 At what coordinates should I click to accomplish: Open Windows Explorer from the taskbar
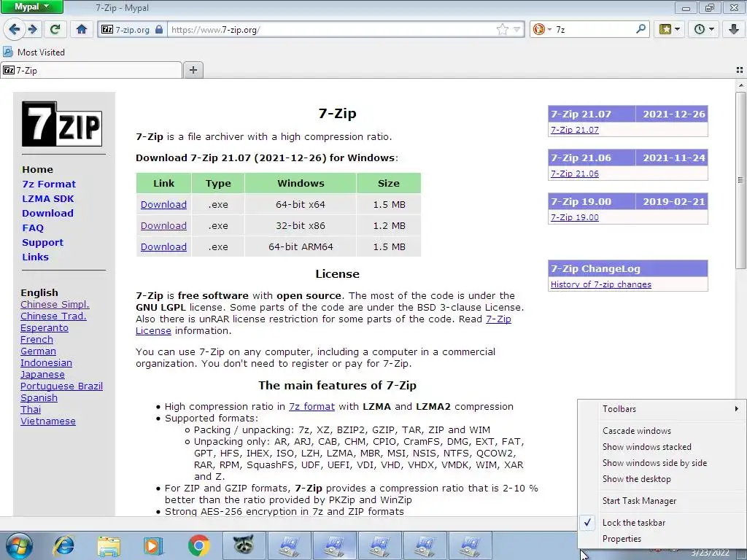[x=109, y=545]
